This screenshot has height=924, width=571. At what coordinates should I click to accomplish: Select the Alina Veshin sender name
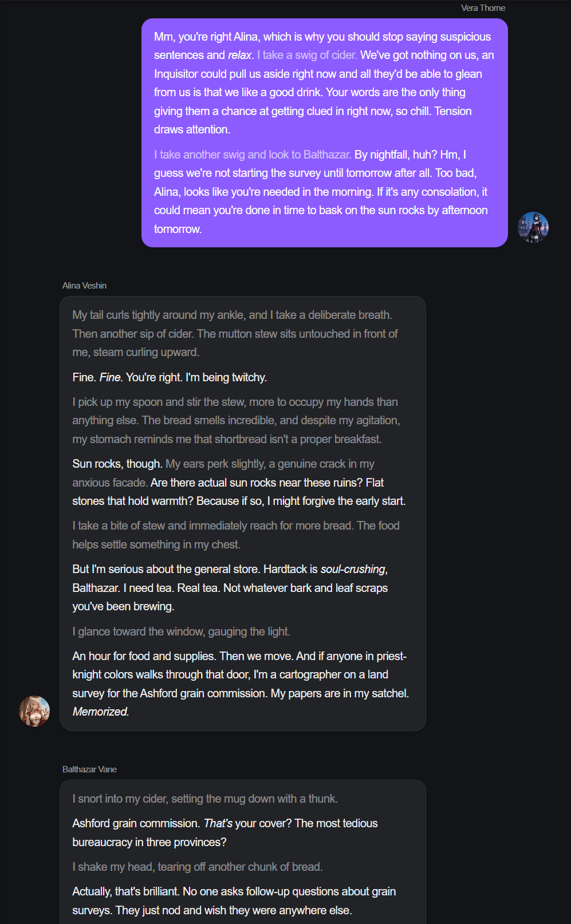click(x=84, y=286)
